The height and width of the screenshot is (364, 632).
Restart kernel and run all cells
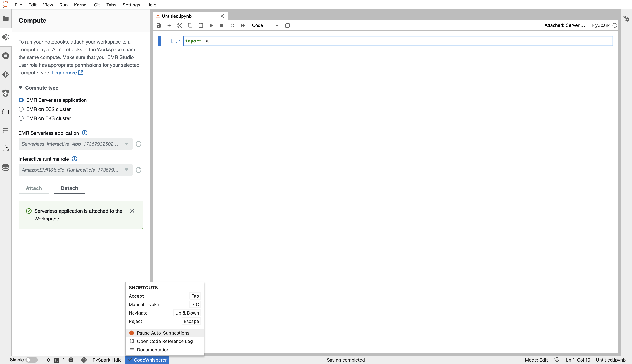pyautogui.click(x=243, y=25)
